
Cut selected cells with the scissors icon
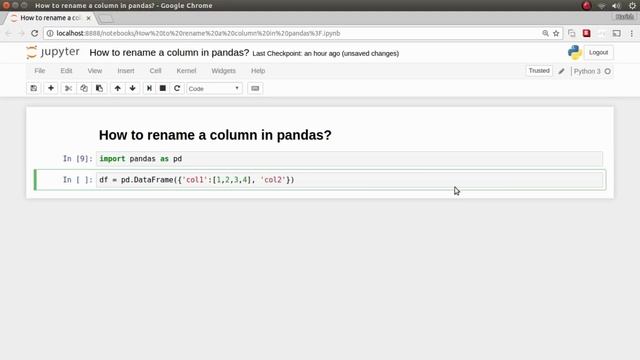[68, 88]
